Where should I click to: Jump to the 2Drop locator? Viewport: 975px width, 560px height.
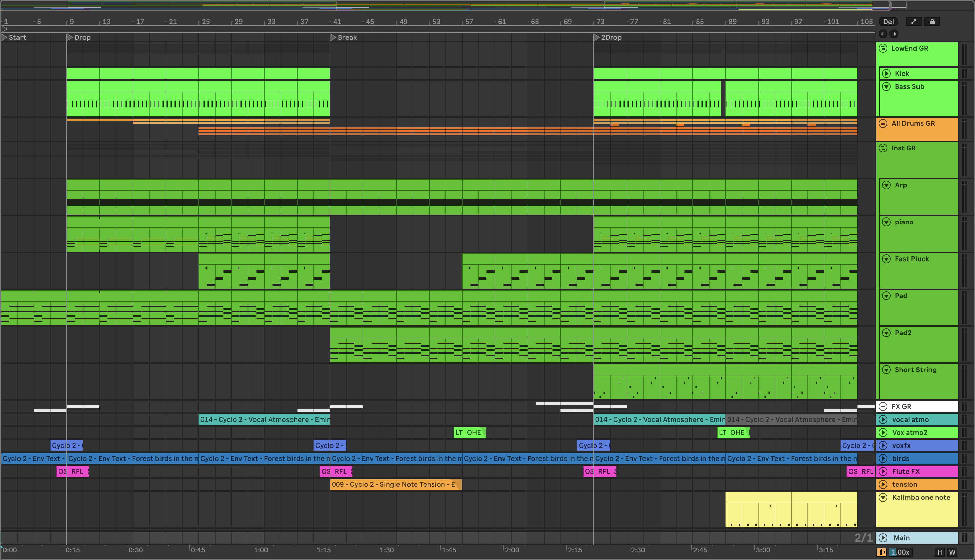click(x=597, y=37)
